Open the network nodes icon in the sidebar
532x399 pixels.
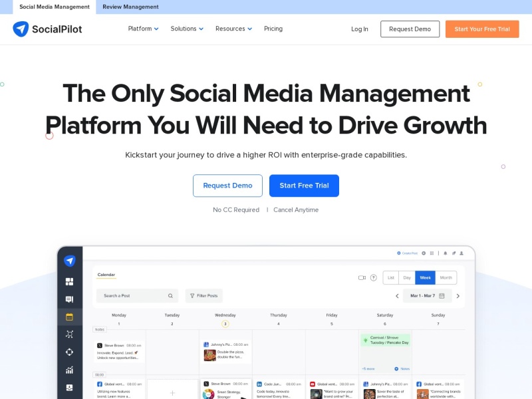tap(69, 334)
